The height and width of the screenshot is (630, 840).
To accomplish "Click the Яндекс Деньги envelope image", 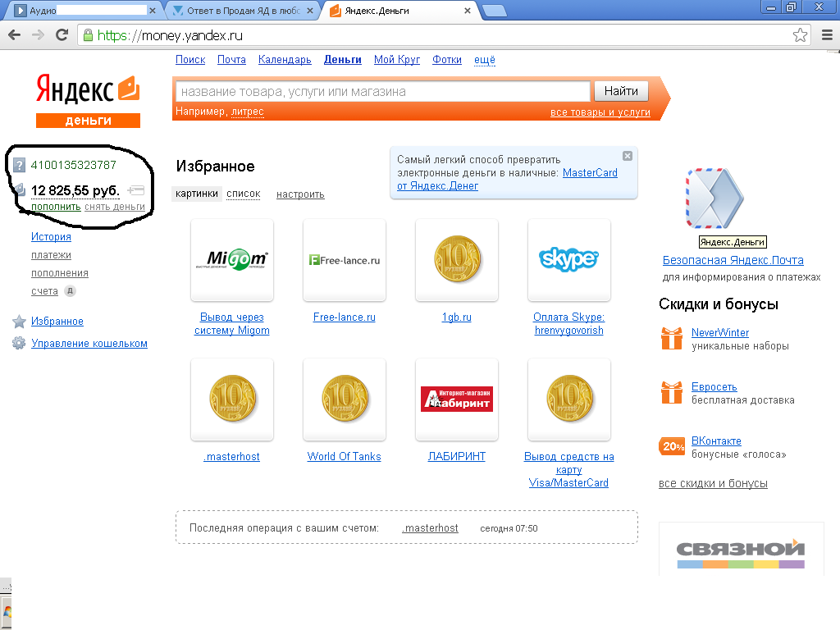I will coord(714,199).
